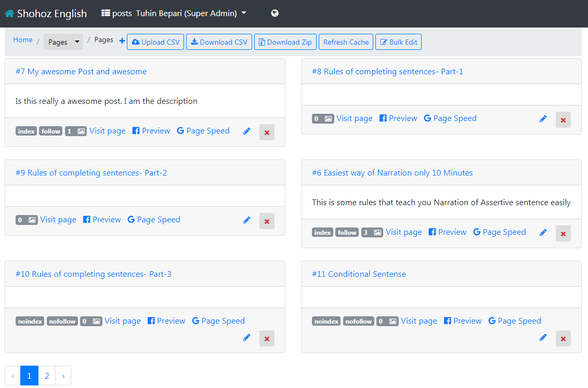588x388 pixels.
Task: Click Refresh Cache in the toolbar
Action: (x=346, y=42)
